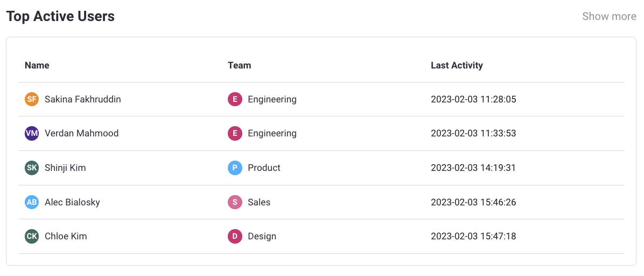The width and height of the screenshot is (644, 276).
Task: Open Sakina Fakhruddin's user name
Action: coord(83,99)
